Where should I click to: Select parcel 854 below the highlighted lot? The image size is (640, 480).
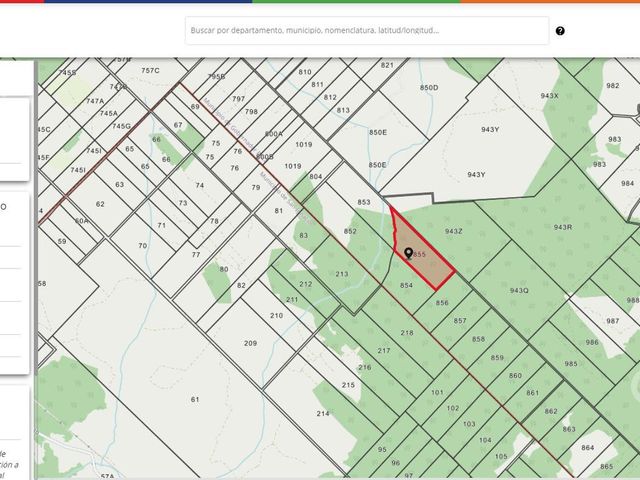(406, 286)
